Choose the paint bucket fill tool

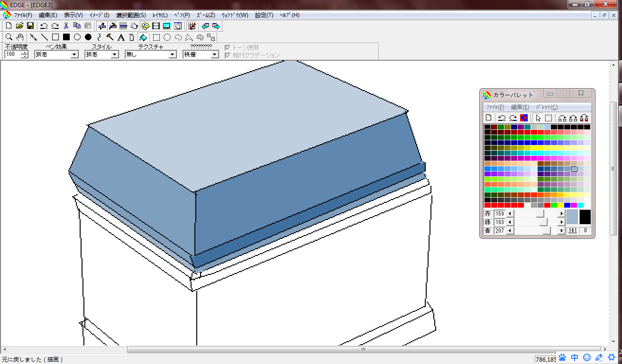coord(144,37)
